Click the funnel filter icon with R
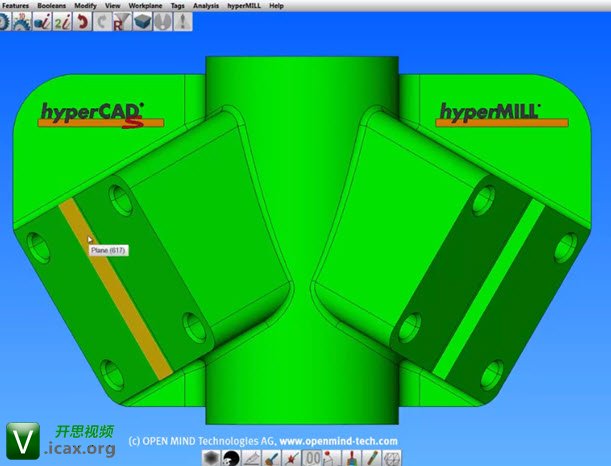The height and width of the screenshot is (466, 611). click(122, 21)
